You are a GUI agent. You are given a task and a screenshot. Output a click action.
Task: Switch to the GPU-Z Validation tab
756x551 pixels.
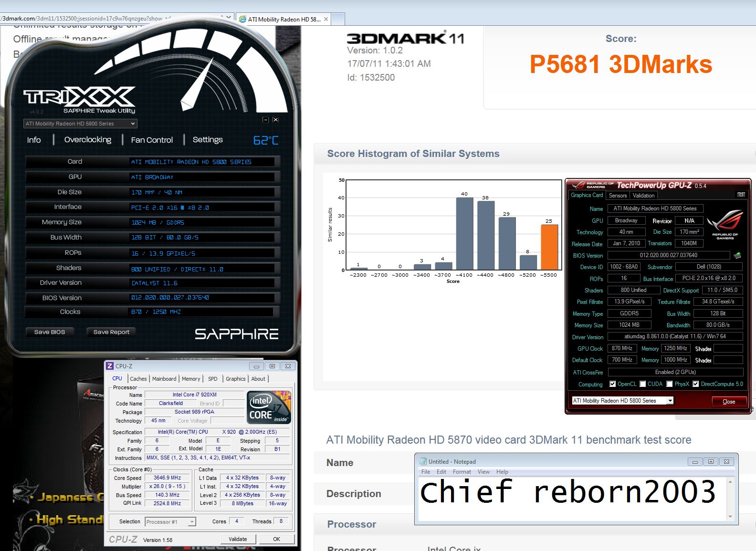(x=644, y=196)
